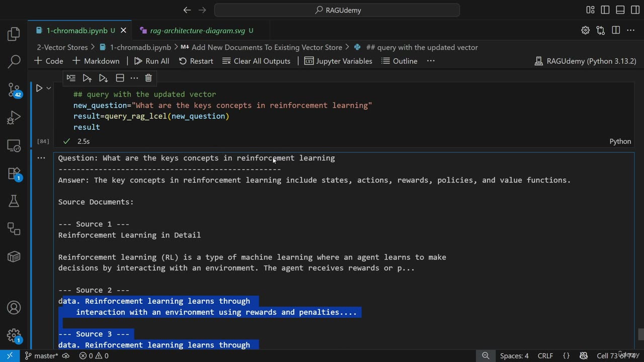
Task: Delete the current notebook cell
Action: click(x=148, y=78)
